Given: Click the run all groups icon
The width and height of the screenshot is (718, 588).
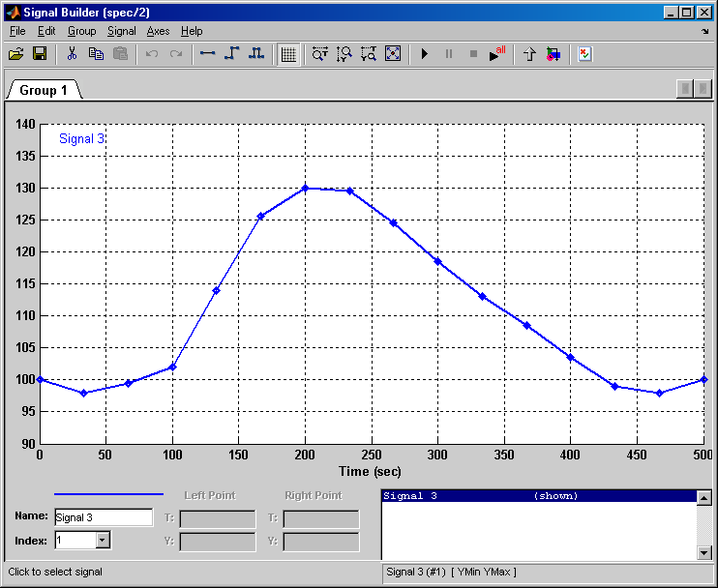Looking at the screenshot, I should [497, 53].
